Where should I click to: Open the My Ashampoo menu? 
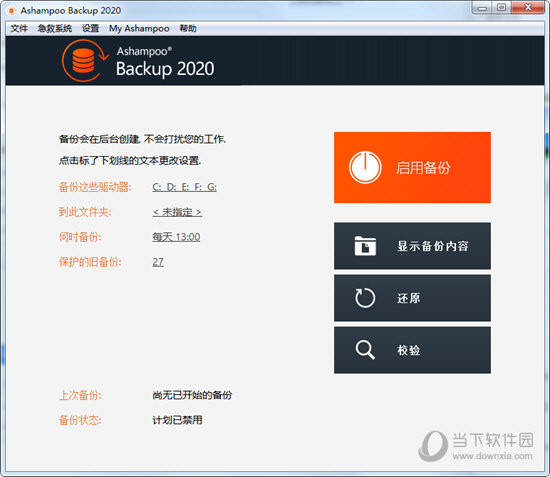click(x=139, y=28)
